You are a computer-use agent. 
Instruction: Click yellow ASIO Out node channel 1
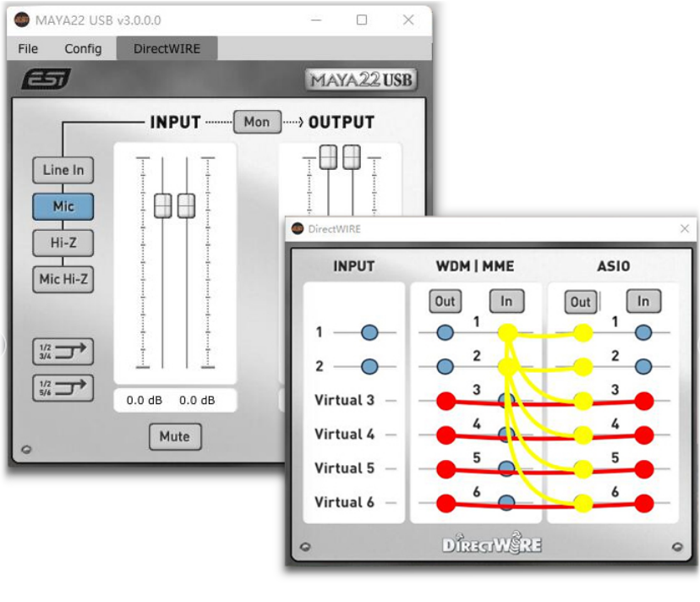coord(583,333)
